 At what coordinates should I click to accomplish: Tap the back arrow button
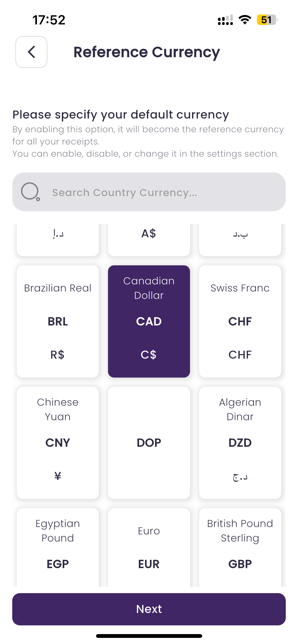coord(31,52)
